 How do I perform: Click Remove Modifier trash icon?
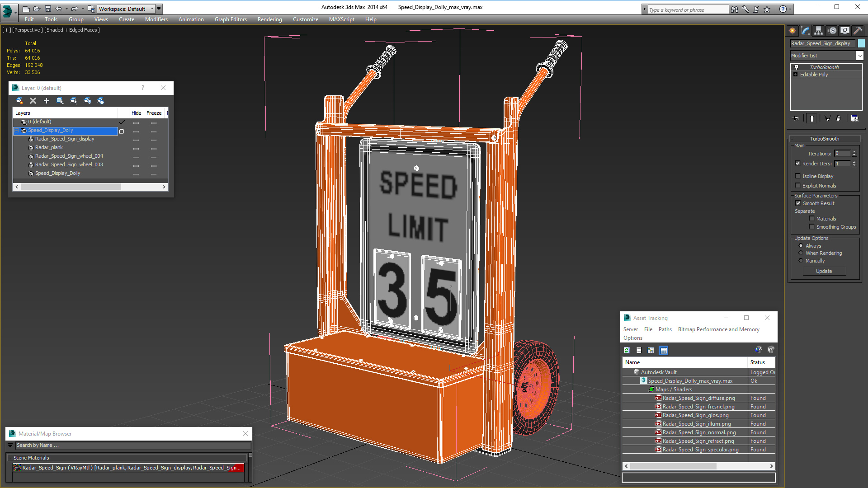(839, 118)
